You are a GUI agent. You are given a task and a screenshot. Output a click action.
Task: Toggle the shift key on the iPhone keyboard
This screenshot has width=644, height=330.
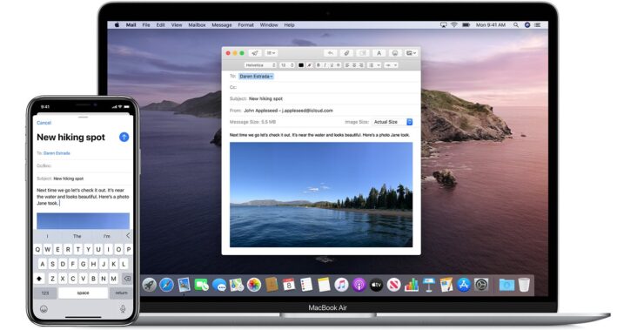coord(39,279)
